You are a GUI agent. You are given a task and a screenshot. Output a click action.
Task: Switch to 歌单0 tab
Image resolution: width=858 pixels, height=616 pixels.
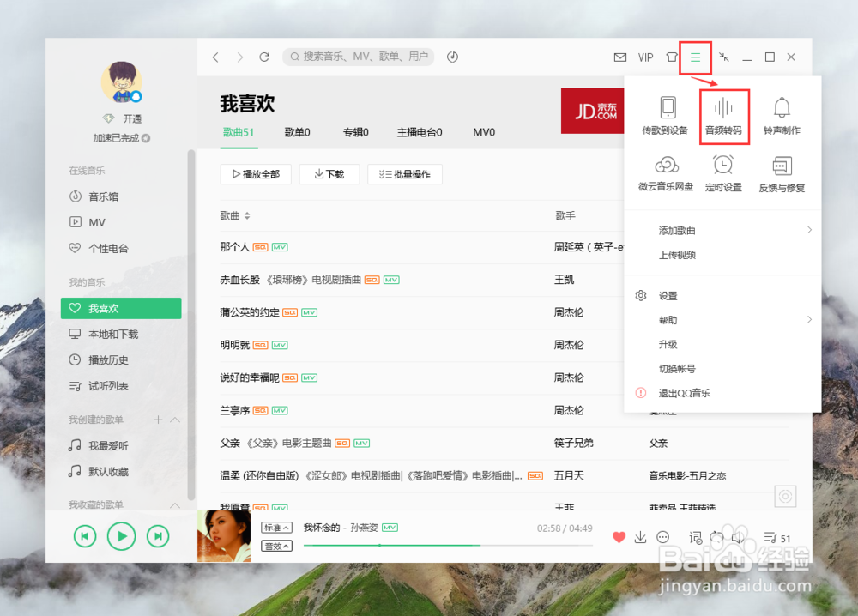click(x=297, y=132)
